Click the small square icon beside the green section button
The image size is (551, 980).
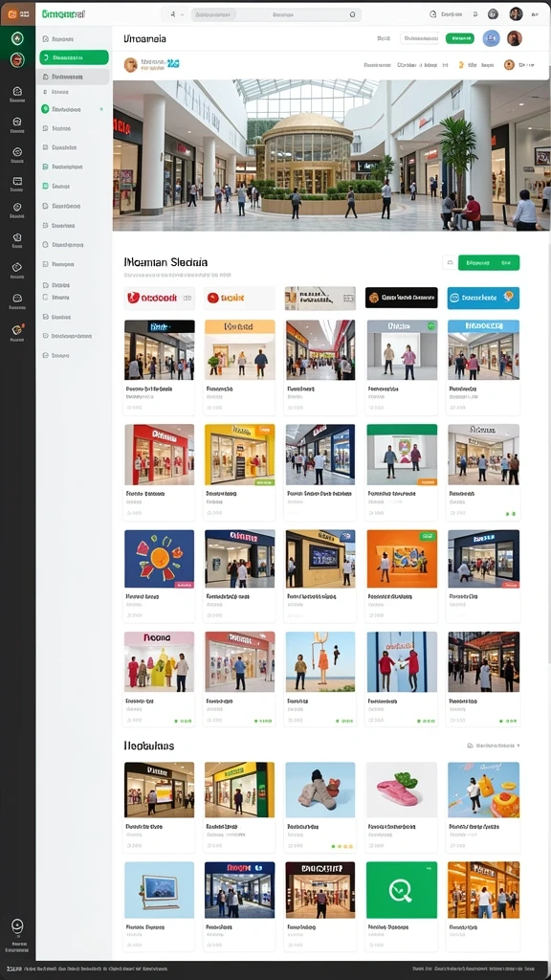(450, 262)
